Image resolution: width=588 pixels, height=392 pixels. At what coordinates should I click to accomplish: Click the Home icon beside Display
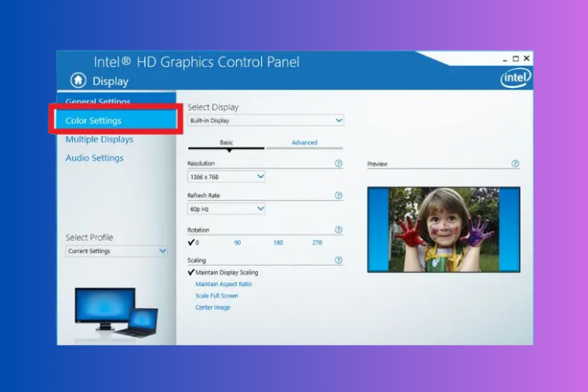(78, 80)
